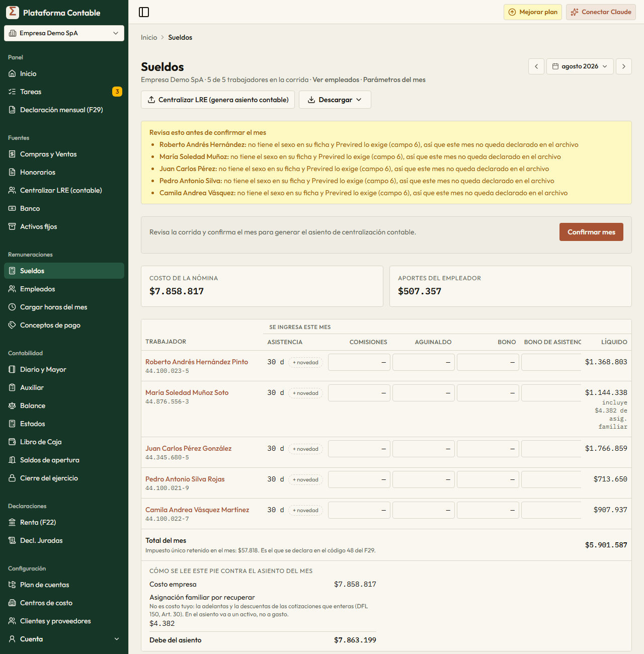This screenshot has height=654, width=644.
Task: Open Cierre del ejercicio lock icon
Action: (x=12, y=478)
